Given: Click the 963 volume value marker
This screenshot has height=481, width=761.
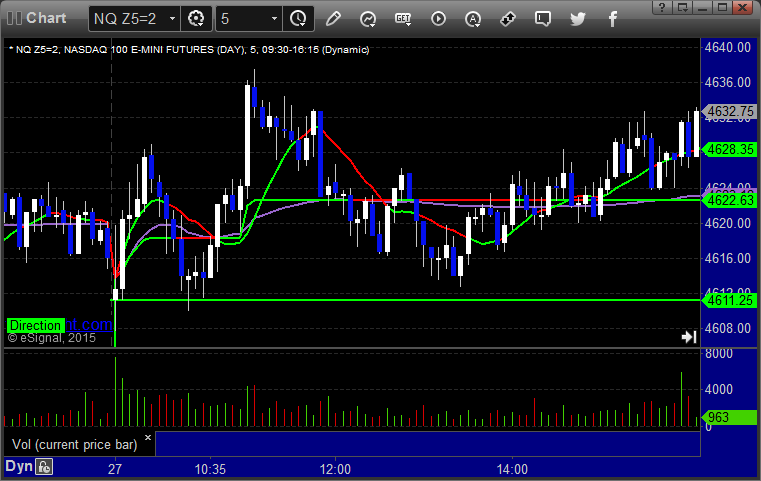Looking at the screenshot, I should click(x=729, y=417).
